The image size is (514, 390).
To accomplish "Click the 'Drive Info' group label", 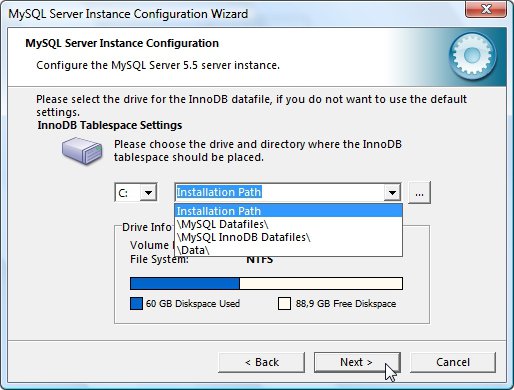I will pos(147,227).
